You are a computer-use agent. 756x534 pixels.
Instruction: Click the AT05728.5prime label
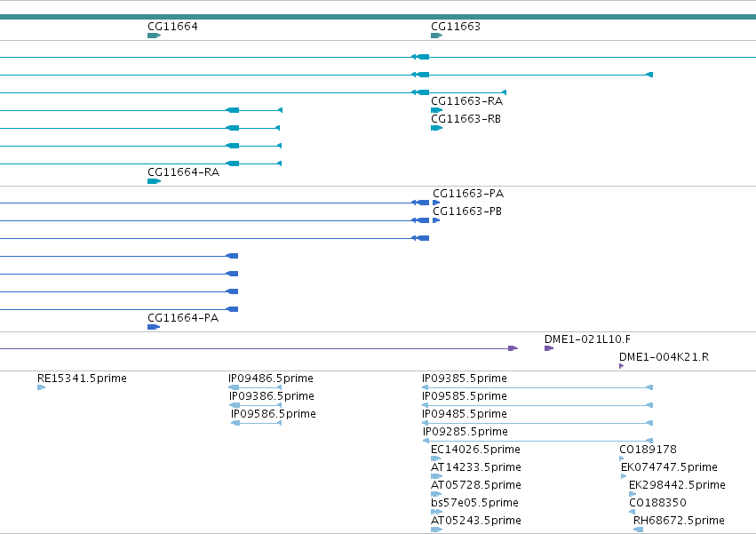(476, 485)
